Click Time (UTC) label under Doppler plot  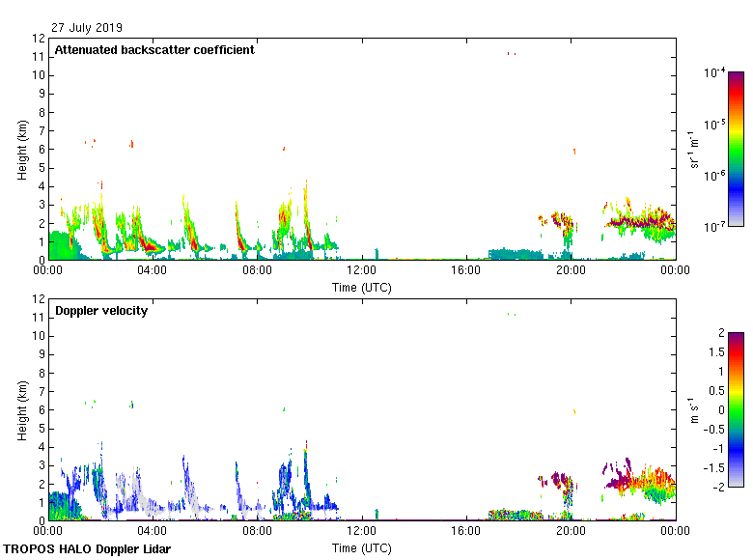(x=361, y=547)
